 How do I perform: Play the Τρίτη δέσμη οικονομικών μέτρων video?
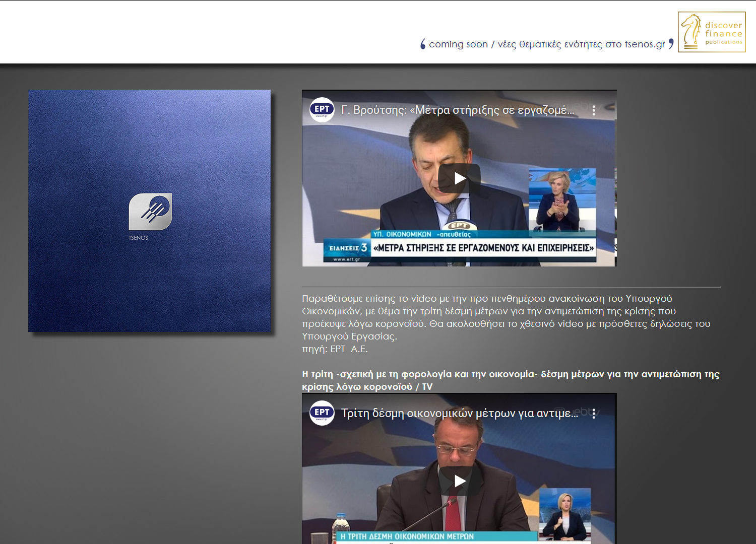coord(459,481)
